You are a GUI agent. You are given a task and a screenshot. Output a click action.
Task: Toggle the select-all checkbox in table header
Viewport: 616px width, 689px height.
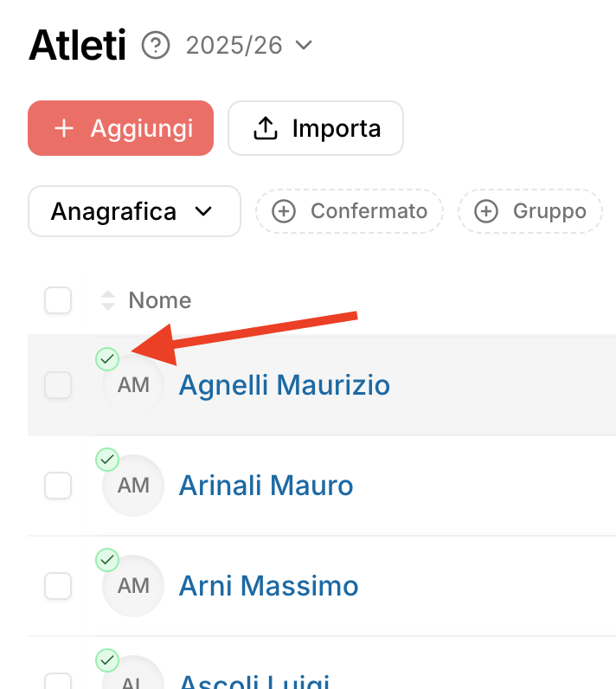pyautogui.click(x=58, y=300)
